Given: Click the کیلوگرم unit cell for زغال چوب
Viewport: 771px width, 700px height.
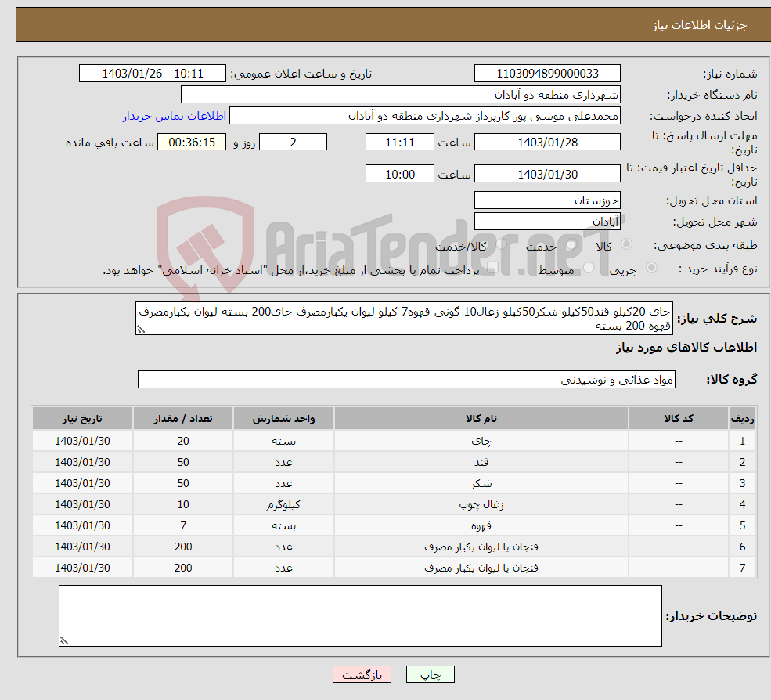Looking at the screenshot, I should [x=283, y=504].
